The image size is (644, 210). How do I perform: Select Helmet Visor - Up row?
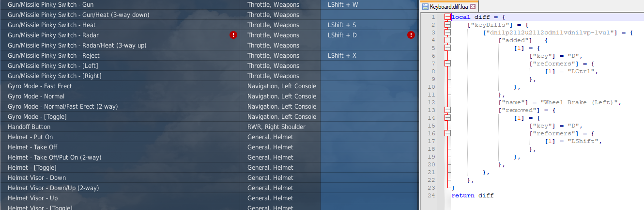pyautogui.click(x=209, y=198)
